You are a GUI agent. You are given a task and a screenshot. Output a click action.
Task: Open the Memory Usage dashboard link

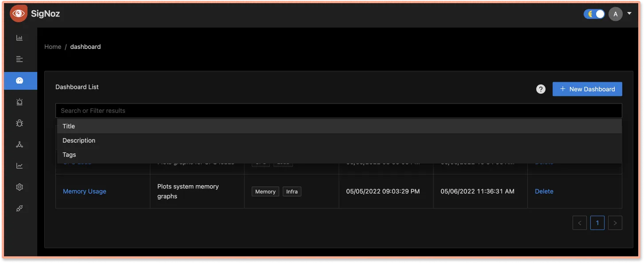click(x=85, y=191)
